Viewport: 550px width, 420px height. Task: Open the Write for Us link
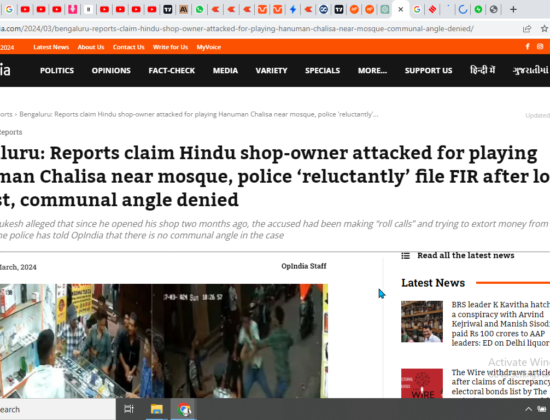tap(170, 47)
